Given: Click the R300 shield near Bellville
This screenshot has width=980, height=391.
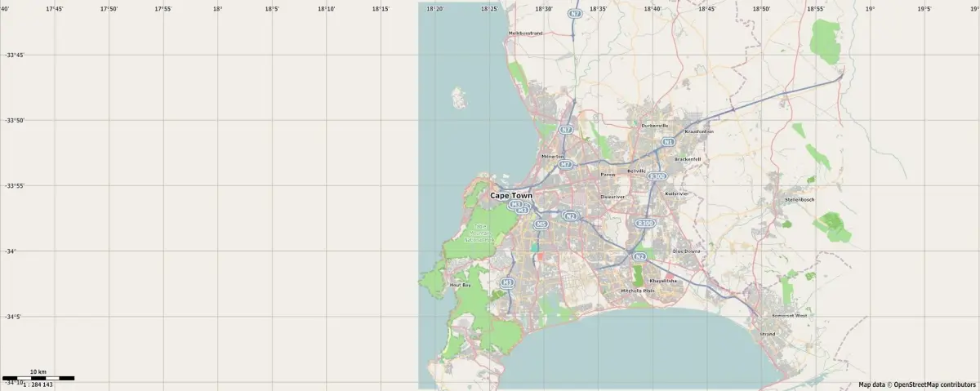Looking at the screenshot, I should pos(657,176).
